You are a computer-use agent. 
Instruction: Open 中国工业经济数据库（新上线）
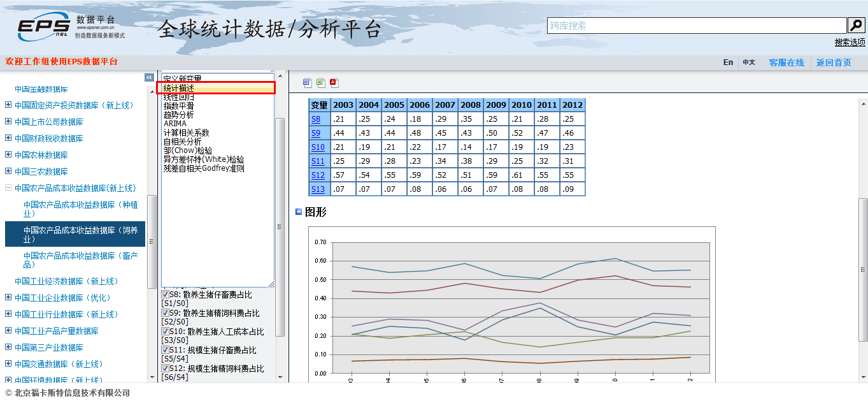67,281
